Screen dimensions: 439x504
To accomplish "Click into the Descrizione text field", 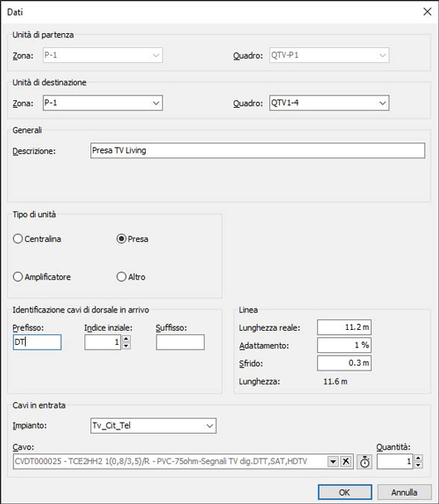I will click(x=258, y=150).
